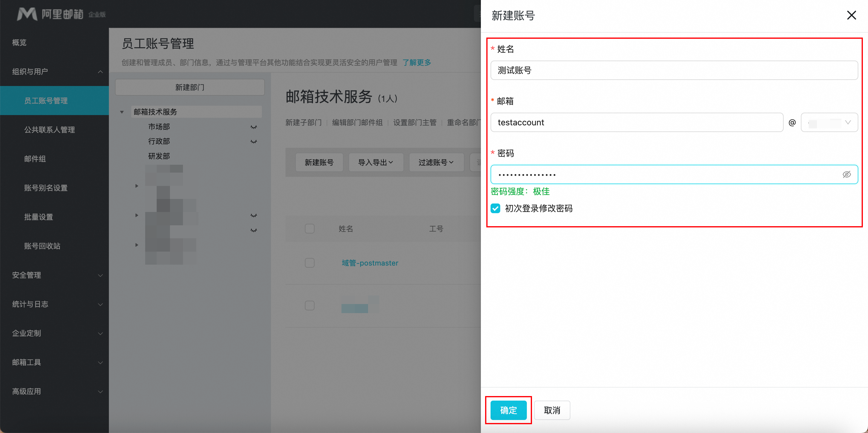Close the 新建账号 panel with X
The height and width of the screenshot is (433, 868).
851,15
